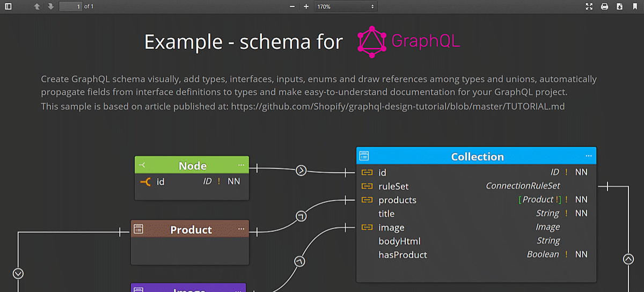The width and height of the screenshot is (644, 292).
Task: Click the relation marker right of Collection
Action: pos(628,259)
